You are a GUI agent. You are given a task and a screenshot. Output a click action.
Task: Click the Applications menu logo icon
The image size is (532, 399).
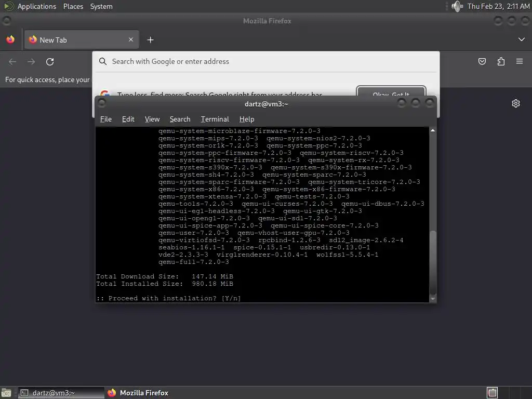[x=8, y=6]
